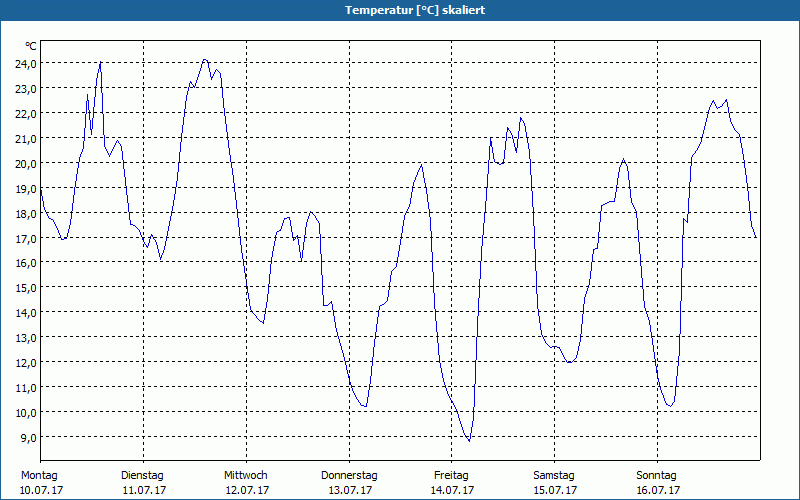Click the 12,0 y-axis value
Viewport: 800px width, 500px height.
[26, 363]
